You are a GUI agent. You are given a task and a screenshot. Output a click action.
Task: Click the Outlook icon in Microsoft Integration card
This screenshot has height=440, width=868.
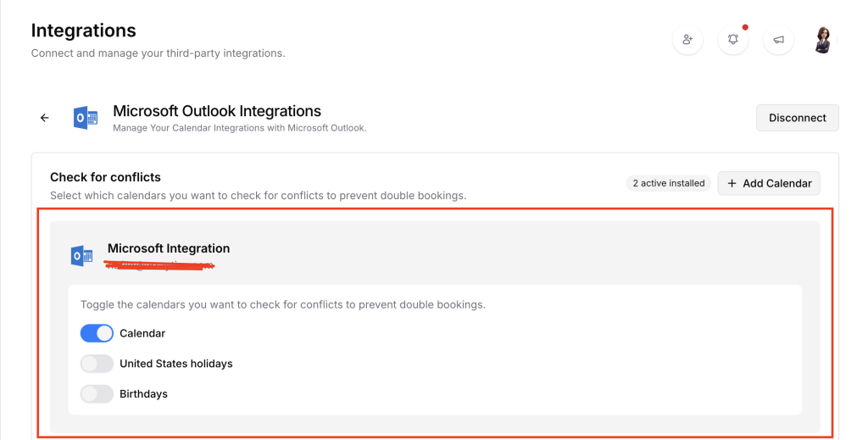(x=82, y=255)
